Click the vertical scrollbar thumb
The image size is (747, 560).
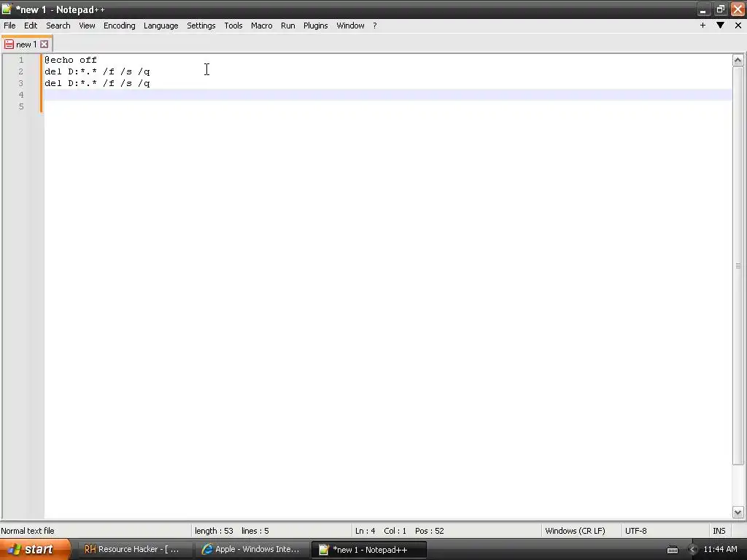tap(738, 265)
